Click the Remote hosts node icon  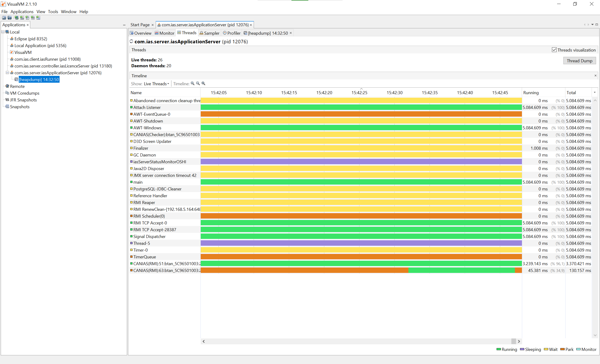point(7,86)
